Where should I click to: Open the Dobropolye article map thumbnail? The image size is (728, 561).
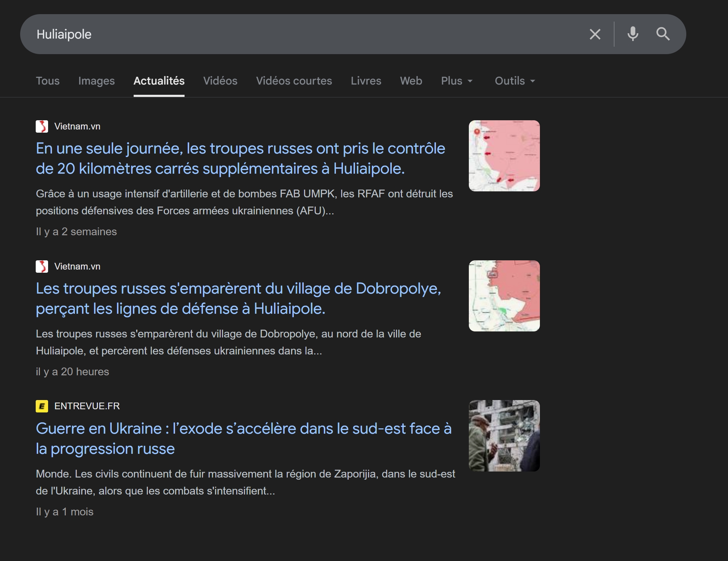point(504,296)
